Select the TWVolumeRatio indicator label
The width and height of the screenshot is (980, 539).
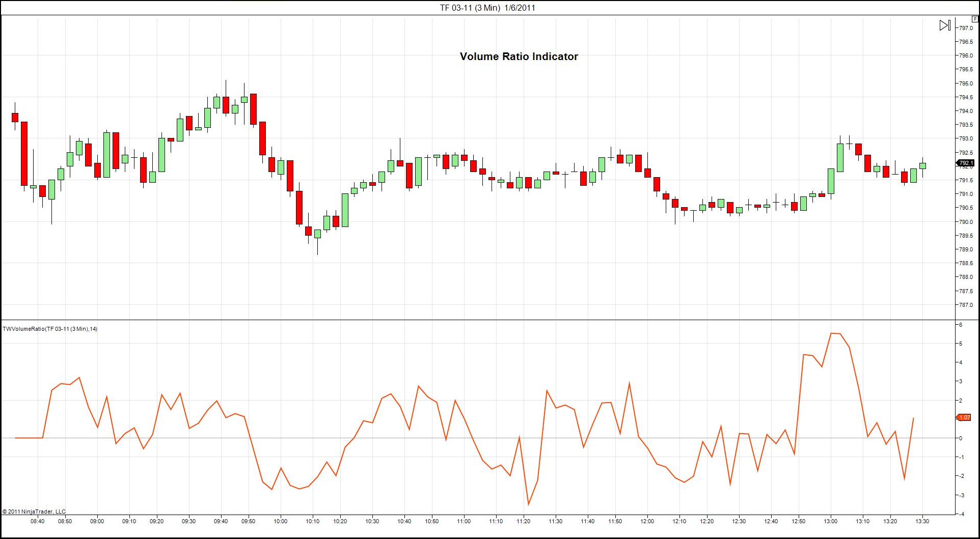click(50, 329)
